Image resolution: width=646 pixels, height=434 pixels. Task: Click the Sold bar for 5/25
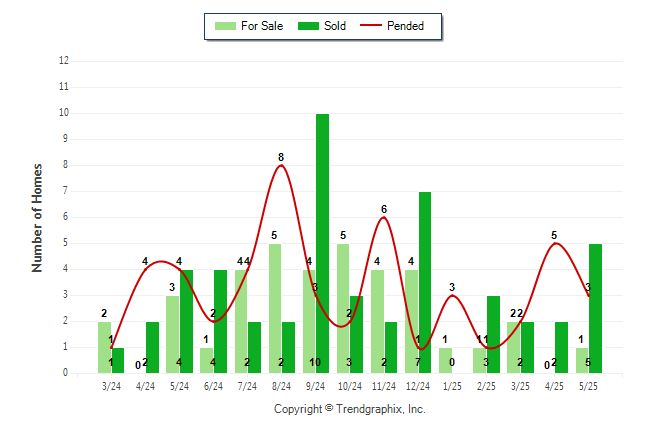[595, 308]
